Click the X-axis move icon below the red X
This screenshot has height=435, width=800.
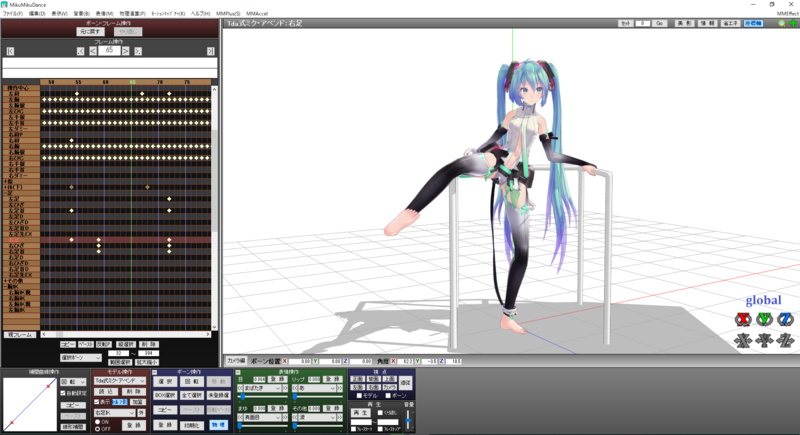pos(743,340)
